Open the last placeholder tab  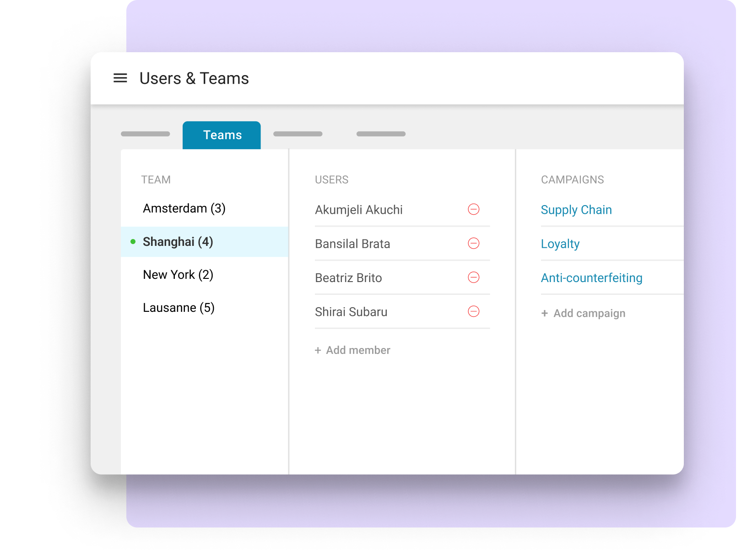click(x=381, y=134)
